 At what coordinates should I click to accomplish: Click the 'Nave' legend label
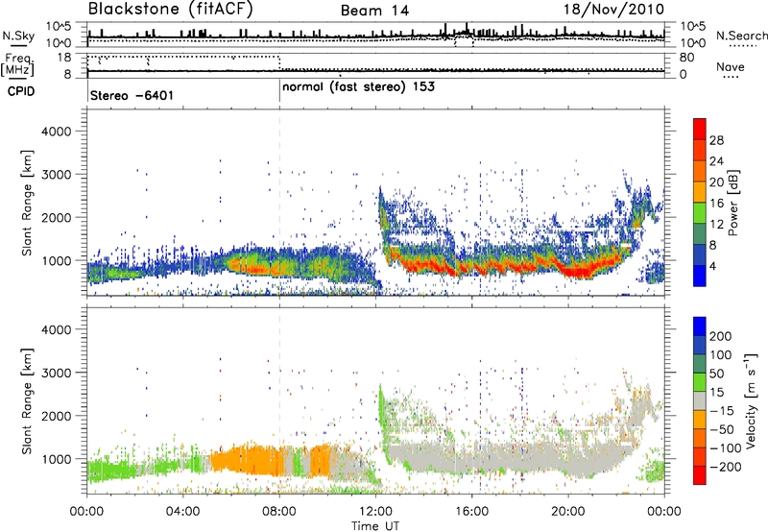click(x=731, y=67)
